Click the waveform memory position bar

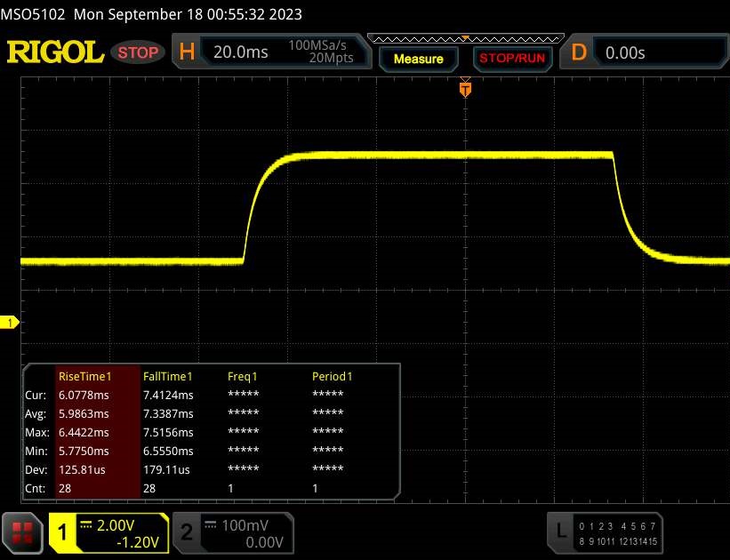coord(466,38)
